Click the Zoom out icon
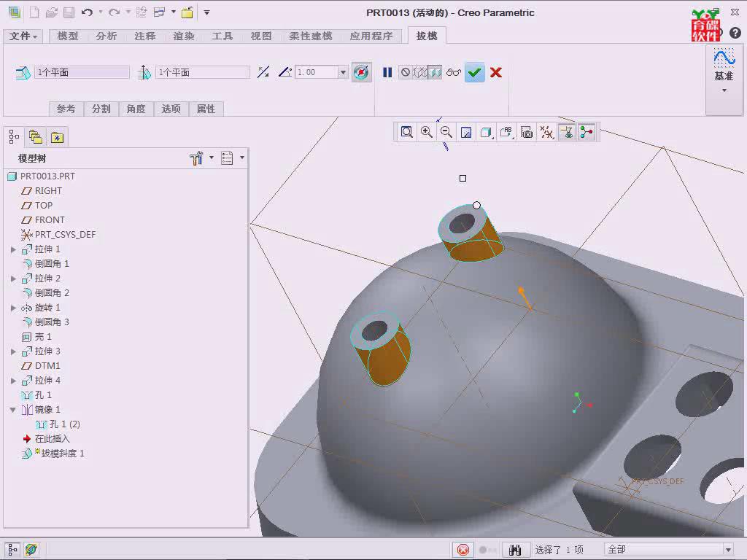This screenshot has width=747, height=560. 446,132
